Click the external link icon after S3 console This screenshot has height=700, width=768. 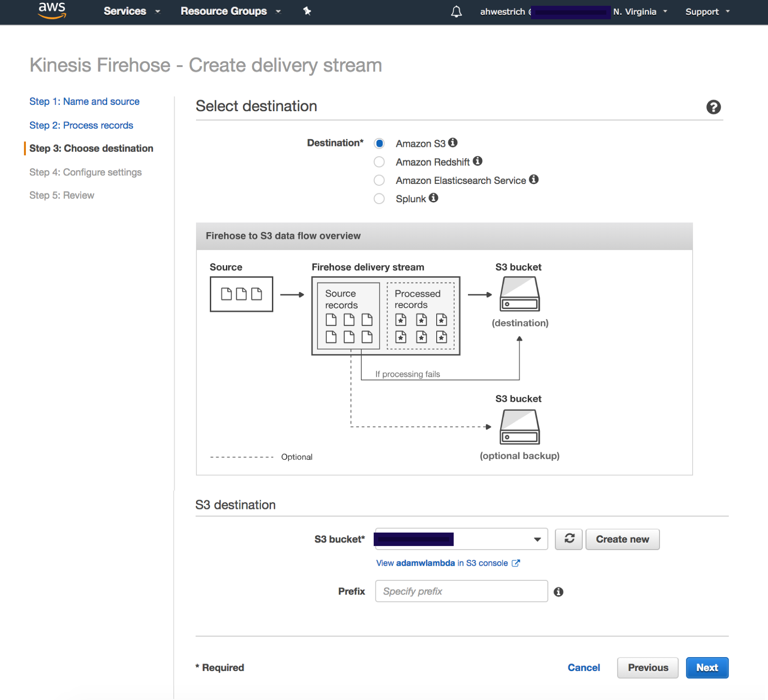pyautogui.click(x=516, y=563)
